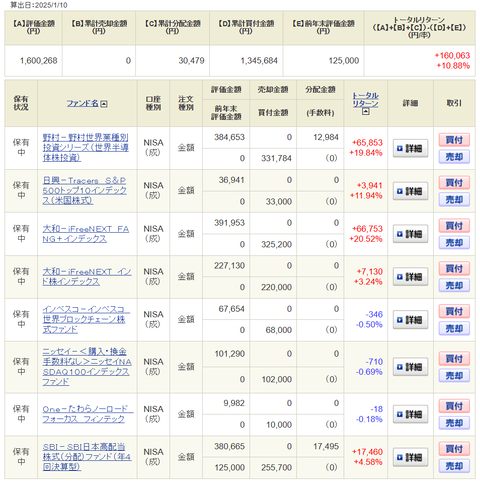Click 詳細 button for iFreeNEXT FANG+ row
Viewport: 480px width, 483px height.
click(410, 234)
